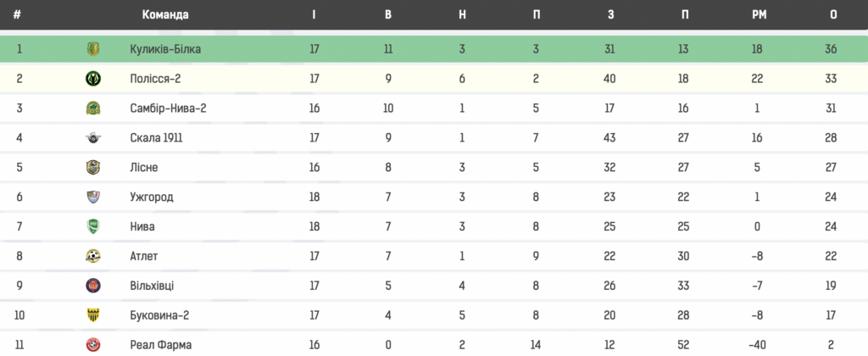Open the Скала 1911 team page link

click(x=156, y=138)
